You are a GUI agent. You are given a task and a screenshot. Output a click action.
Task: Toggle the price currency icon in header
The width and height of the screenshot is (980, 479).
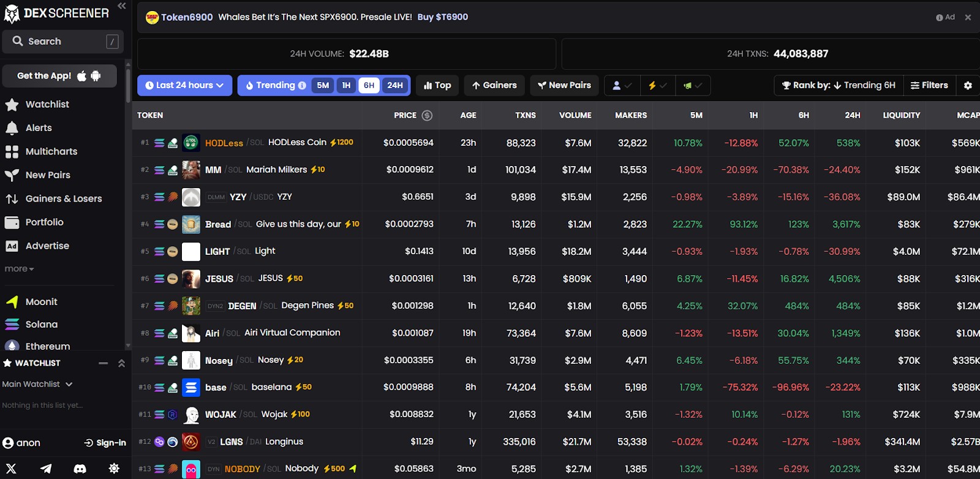[427, 115]
